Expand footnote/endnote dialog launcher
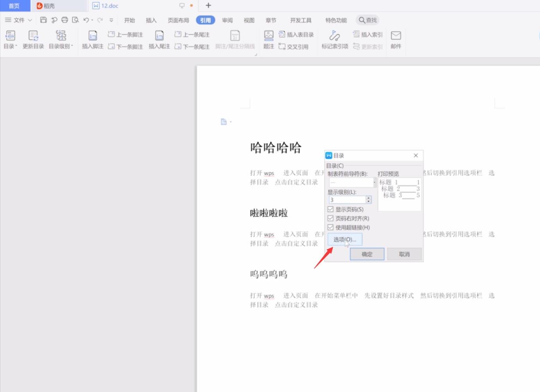The image size is (540, 392). 256,55
